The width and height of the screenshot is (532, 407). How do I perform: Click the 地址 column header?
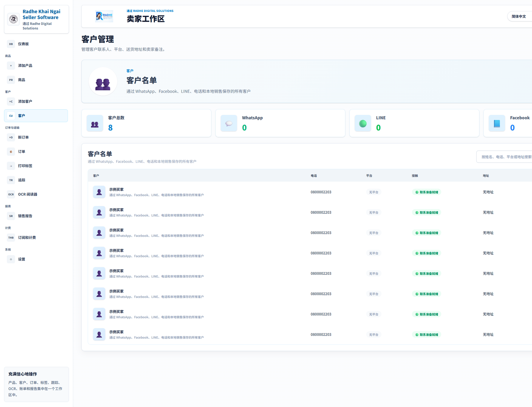(x=486, y=176)
